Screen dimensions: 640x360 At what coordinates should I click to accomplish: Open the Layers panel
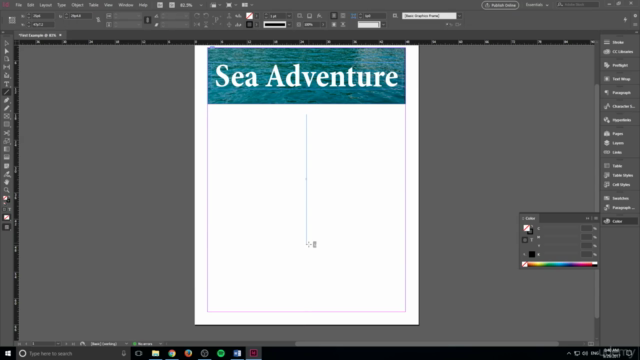619,143
